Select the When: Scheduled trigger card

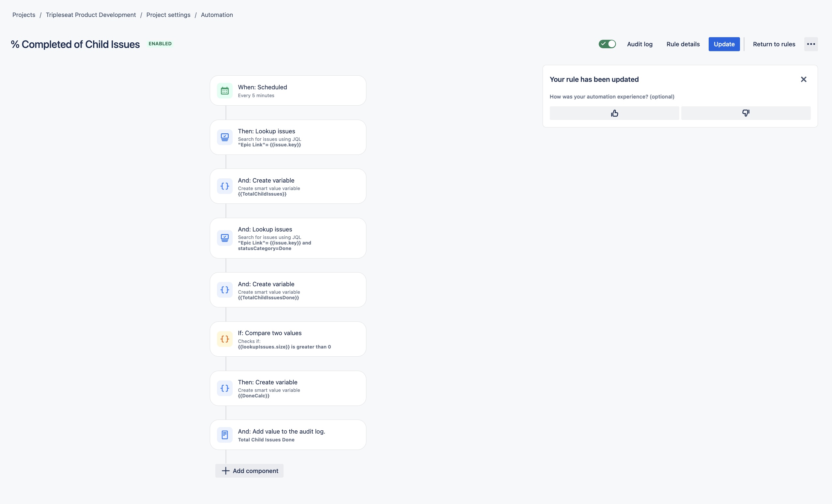click(288, 90)
